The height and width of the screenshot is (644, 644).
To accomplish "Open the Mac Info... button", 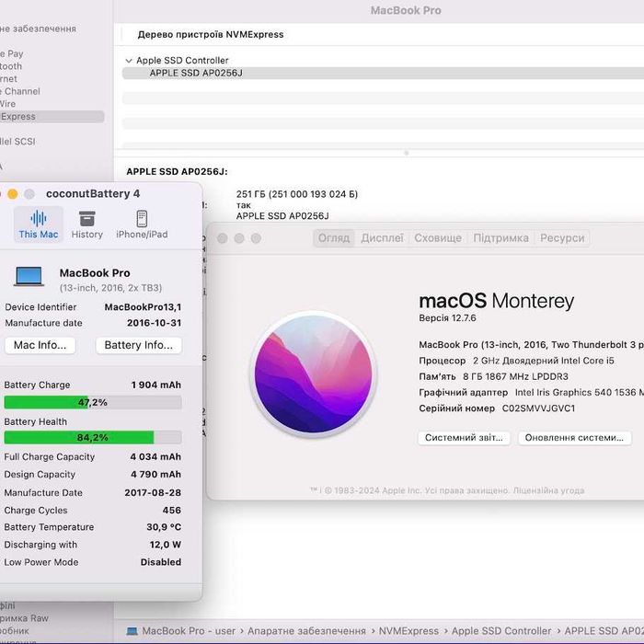I will 40,345.
